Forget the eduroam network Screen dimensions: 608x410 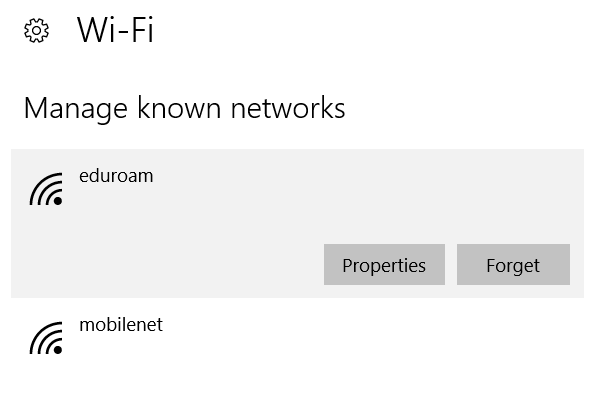(x=513, y=265)
